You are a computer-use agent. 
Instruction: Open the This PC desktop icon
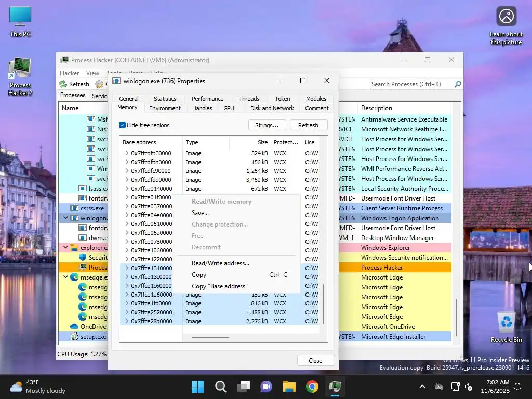(20, 22)
